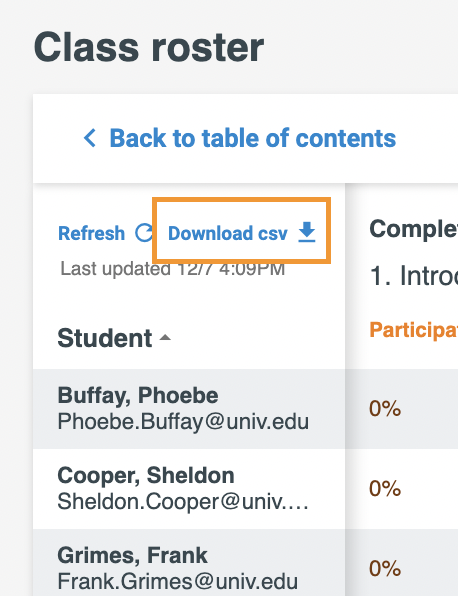Click the Class roster page heading

[149, 48]
